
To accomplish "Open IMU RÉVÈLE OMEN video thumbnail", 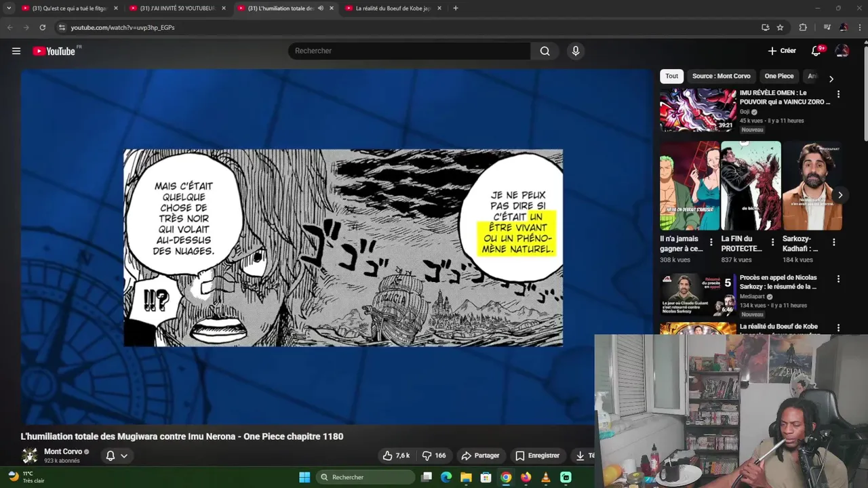I will 698,110.
